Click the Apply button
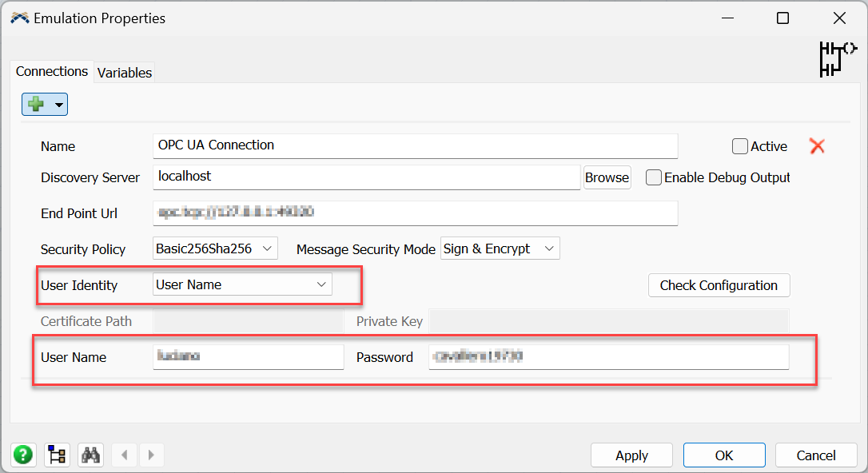868x473 pixels. [x=631, y=455]
